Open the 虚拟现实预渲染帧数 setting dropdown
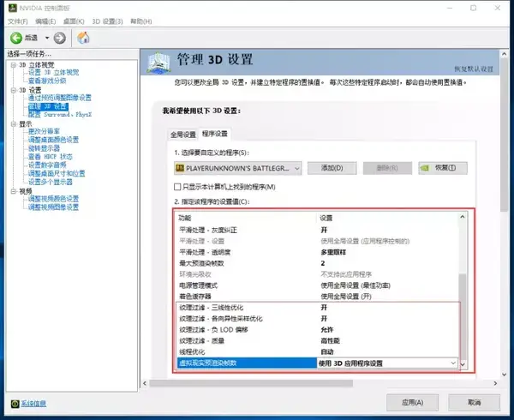 click(x=452, y=363)
